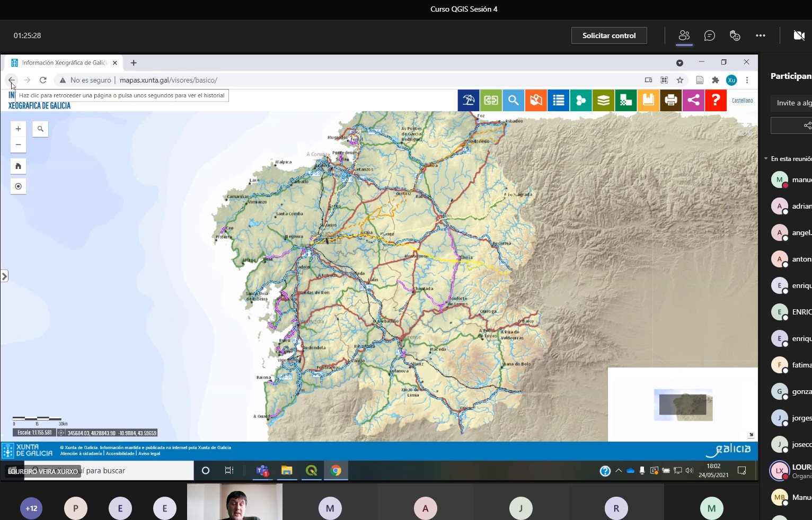Enable geolocation with the target button
This screenshot has width=812, height=520.
18,186
